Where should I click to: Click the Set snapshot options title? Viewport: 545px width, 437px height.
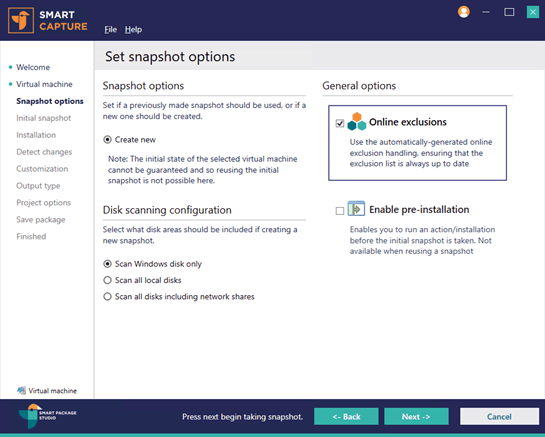pos(170,57)
